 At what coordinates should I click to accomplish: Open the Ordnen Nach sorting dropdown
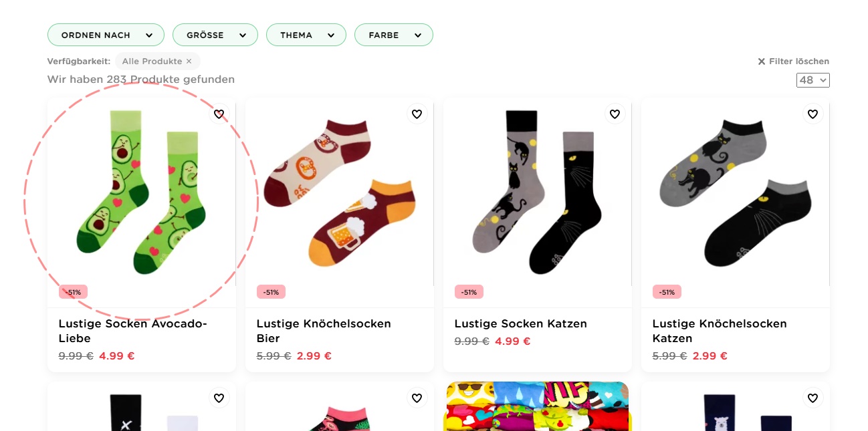[106, 35]
